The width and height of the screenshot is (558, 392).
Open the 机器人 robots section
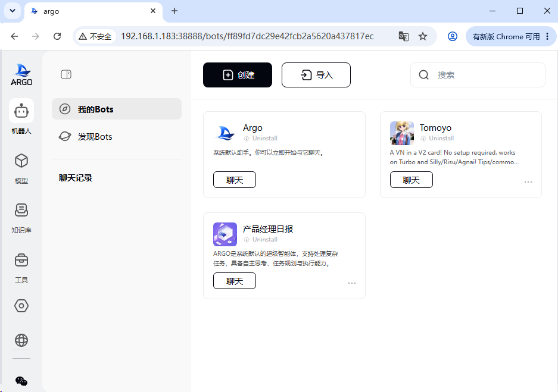pyautogui.click(x=21, y=117)
